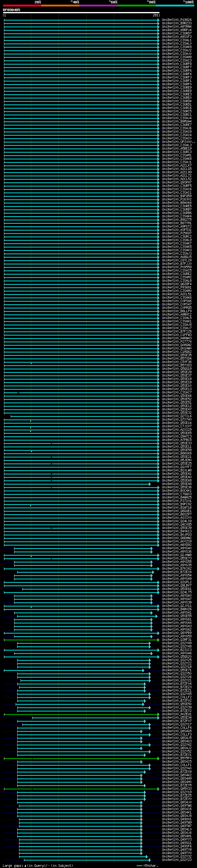This screenshot has height=868, width=197.
Task: Select label UniRef100_Q8GUE1
Action: [177, 511]
